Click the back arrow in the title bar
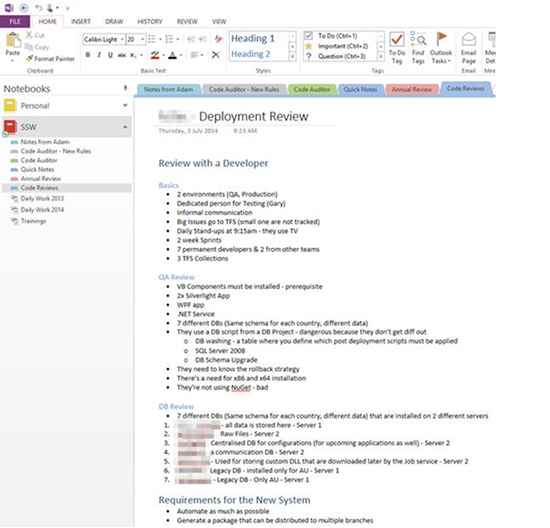The image size is (550, 528). click(24, 8)
